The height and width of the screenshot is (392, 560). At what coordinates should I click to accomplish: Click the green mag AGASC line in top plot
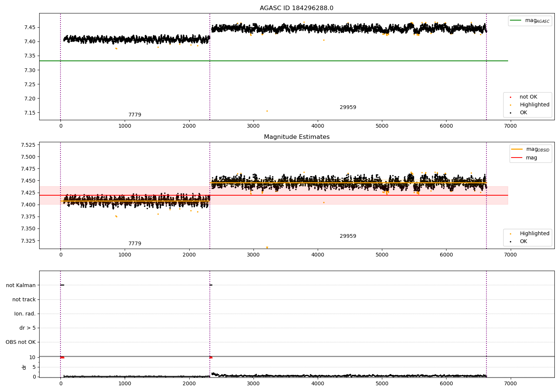(273, 61)
